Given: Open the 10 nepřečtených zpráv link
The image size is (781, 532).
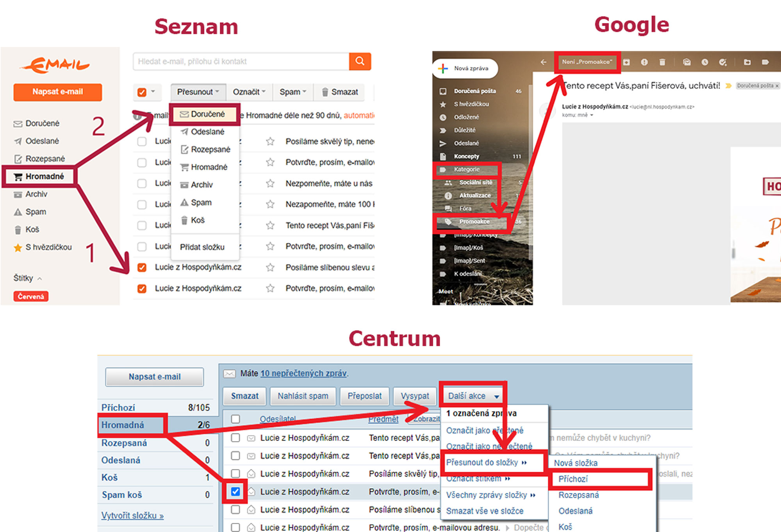Looking at the screenshot, I should [303, 373].
